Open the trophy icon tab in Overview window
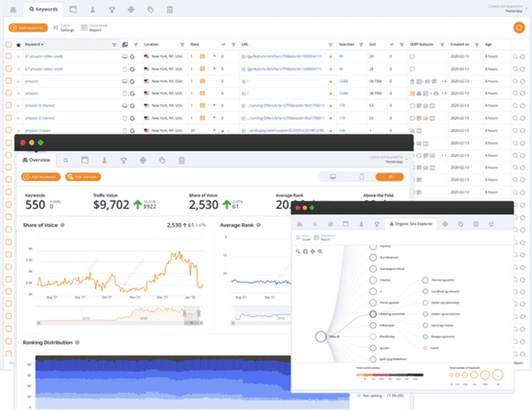This screenshot has width=532, height=410. click(x=123, y=161)
